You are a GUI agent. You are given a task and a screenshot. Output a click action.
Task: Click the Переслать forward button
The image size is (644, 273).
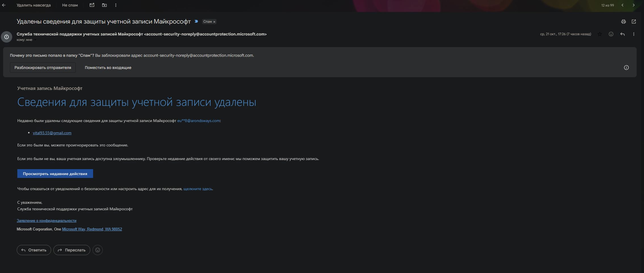click(x=72, y=250)
